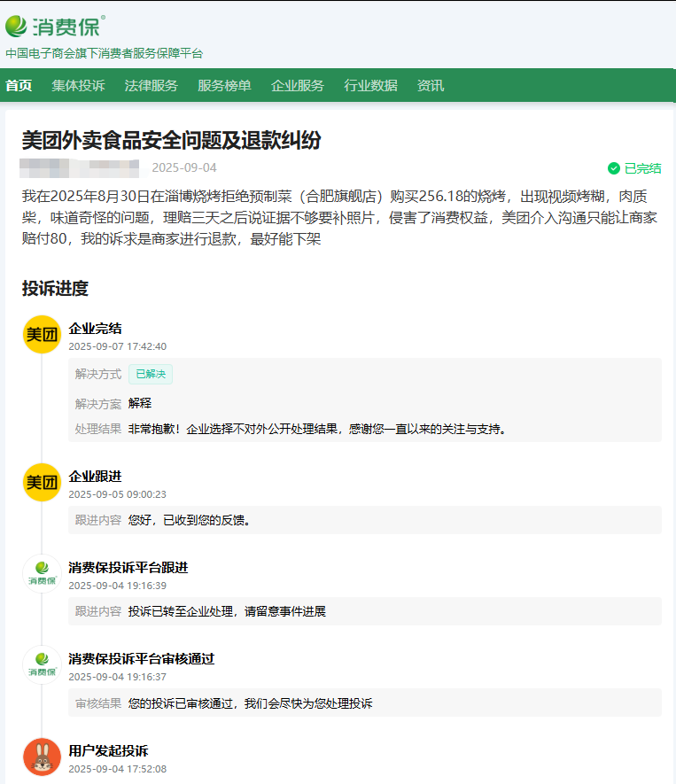Click the text 您好，已收到您的反馈。

189,520
